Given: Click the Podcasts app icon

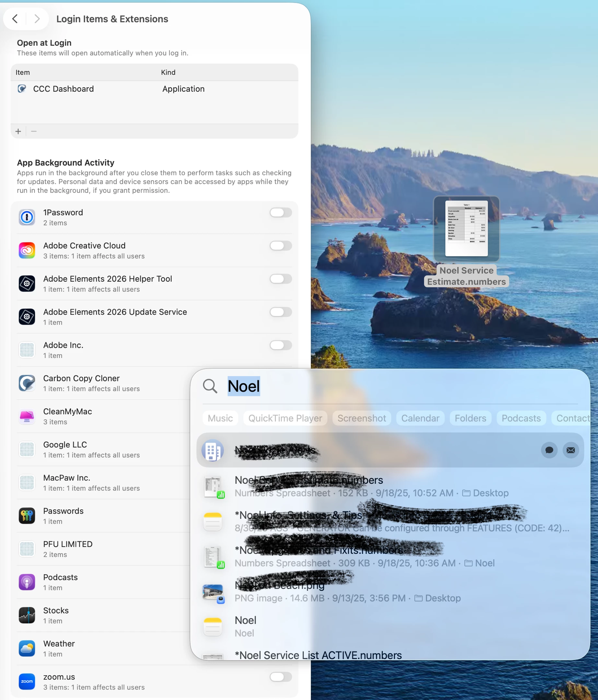Looking at the screenshot, I should pyautogui.click(x=27, y=582).
